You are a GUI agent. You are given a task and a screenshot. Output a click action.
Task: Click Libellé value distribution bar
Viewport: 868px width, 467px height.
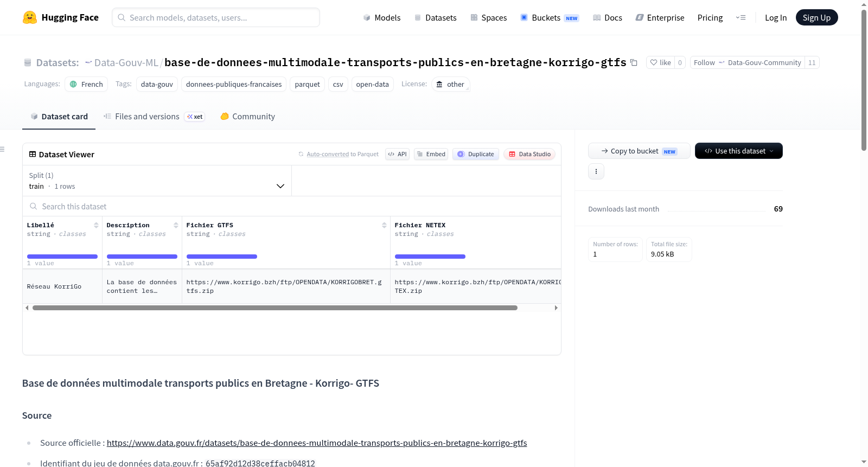point(62,257)
